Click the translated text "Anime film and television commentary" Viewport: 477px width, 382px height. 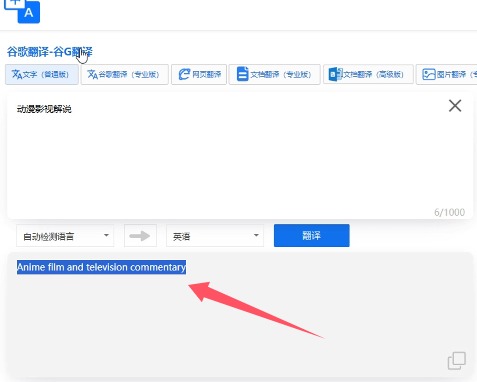coord(101,267)
